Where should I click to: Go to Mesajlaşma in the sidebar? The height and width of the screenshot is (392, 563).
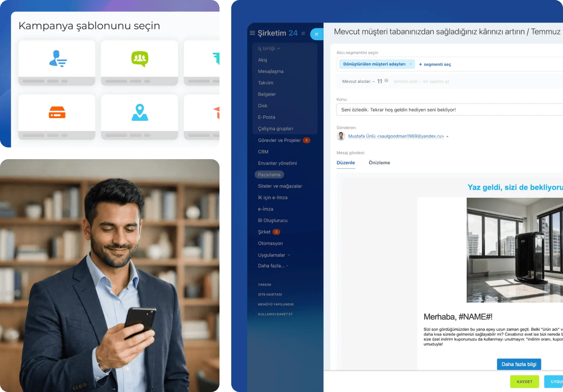click(x=271, y=72)
